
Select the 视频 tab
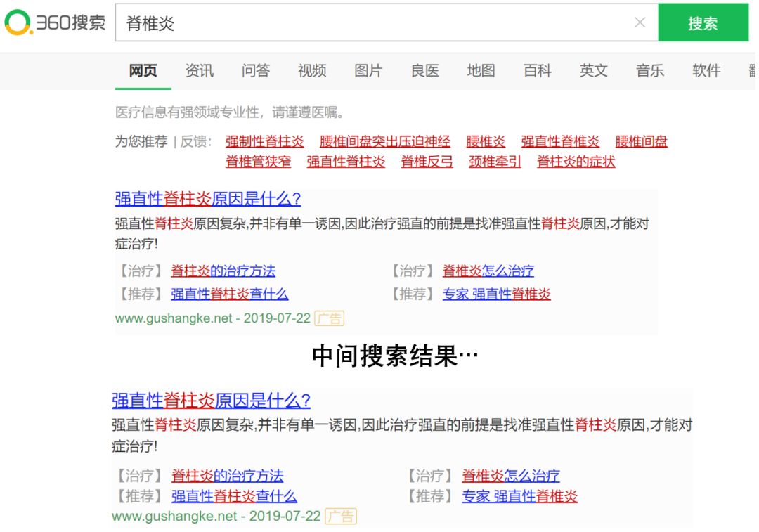coord(311,70)
